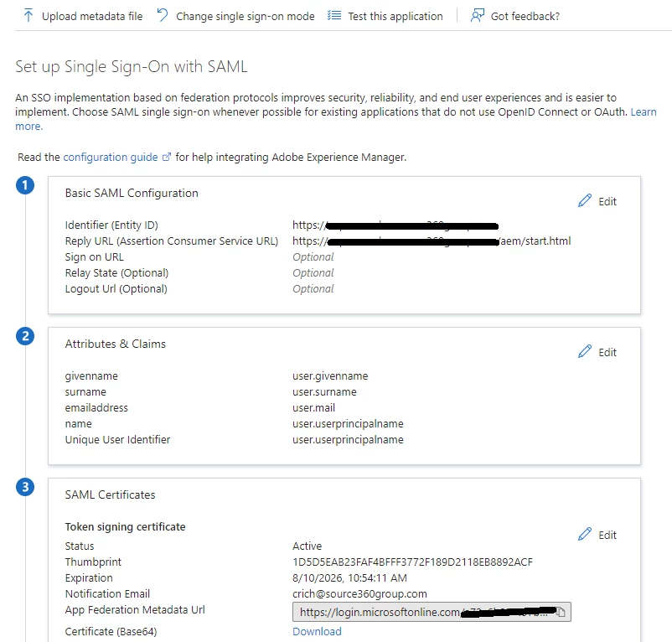Click the Attributes & Claims heading

coord(116,344)
